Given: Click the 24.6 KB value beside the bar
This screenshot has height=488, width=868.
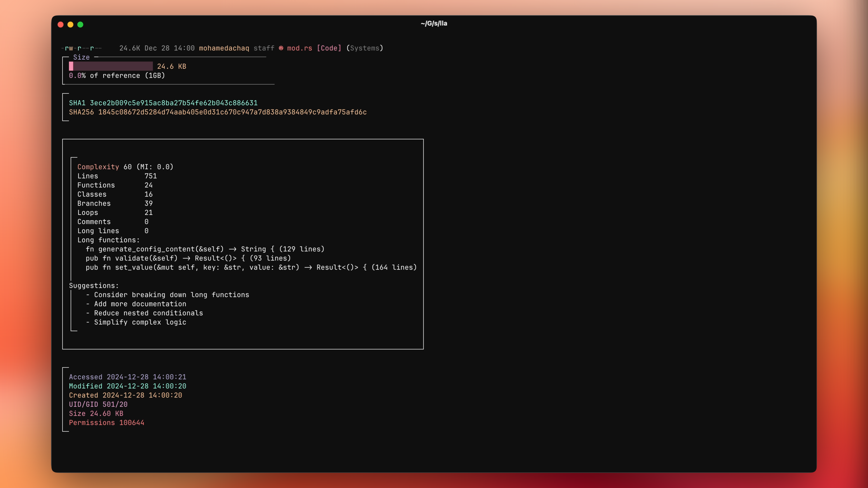Looking at the screenshot, I should tap(171, 66).
